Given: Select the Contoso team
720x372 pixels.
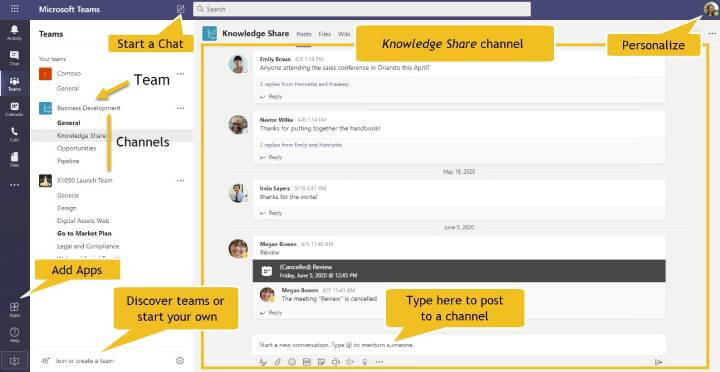Looking at the screenshot, I should click(69, 73).
